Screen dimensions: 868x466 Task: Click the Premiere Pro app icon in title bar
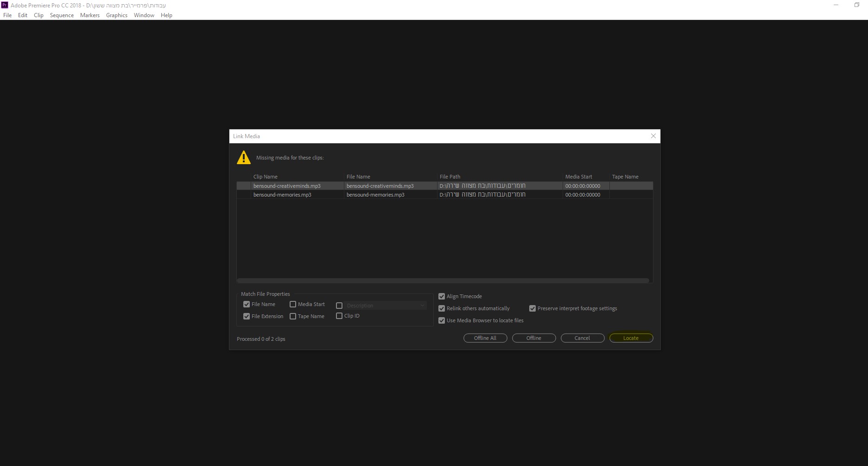5,5
